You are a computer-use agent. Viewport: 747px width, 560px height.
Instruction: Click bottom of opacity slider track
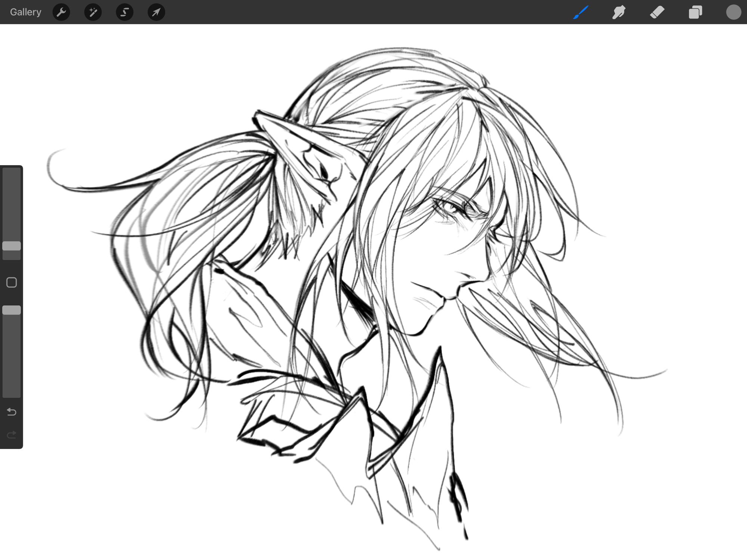12,392
